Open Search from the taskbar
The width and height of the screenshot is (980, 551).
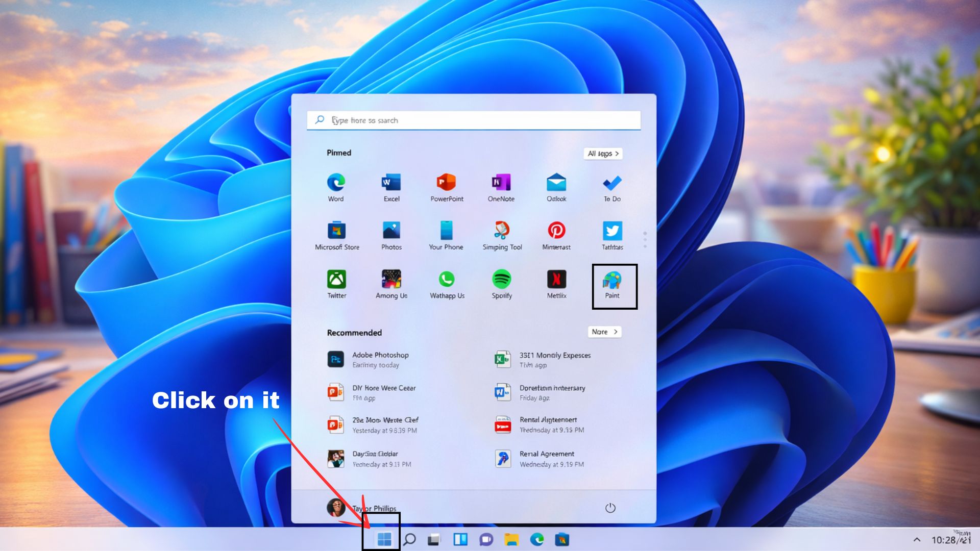[x=410, y=539]
